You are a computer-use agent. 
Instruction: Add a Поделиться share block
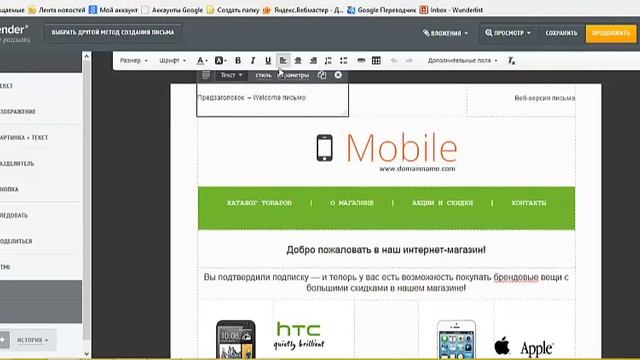pos(41,241)
